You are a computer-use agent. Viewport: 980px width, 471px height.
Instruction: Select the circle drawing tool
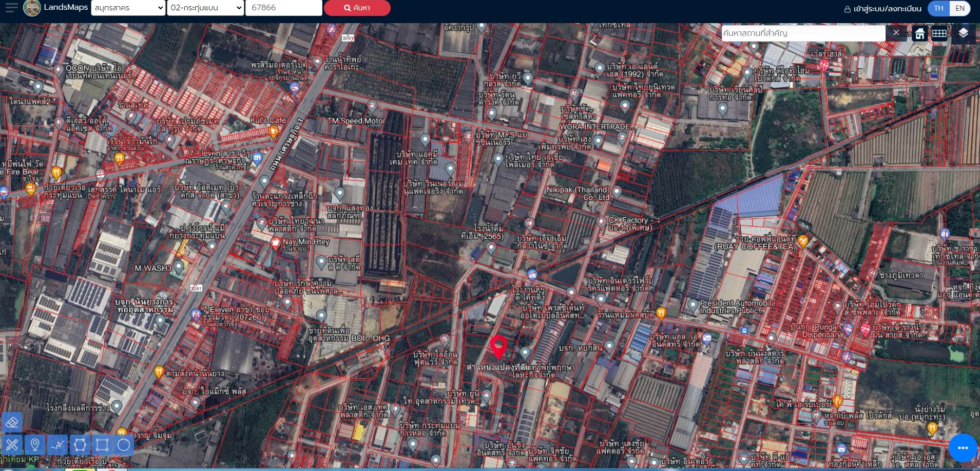124,444
